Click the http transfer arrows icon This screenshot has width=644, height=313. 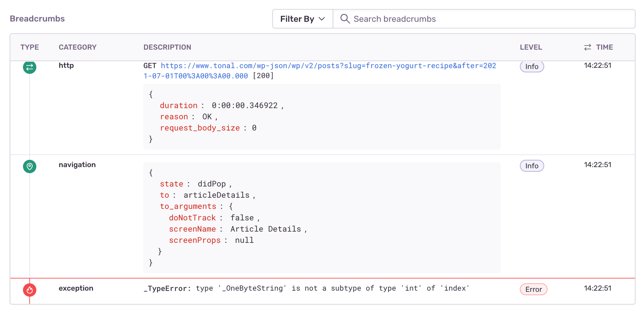pyautogui.click(x=30, y=67)
